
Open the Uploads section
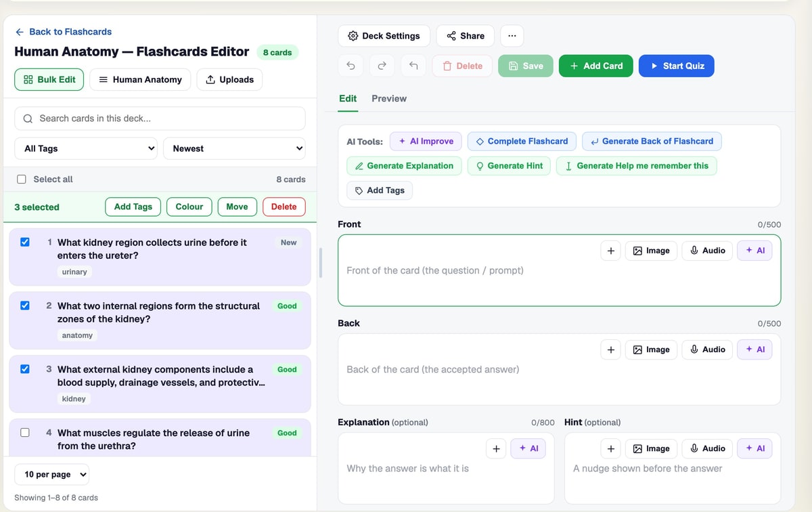click(x=229, y=79)
